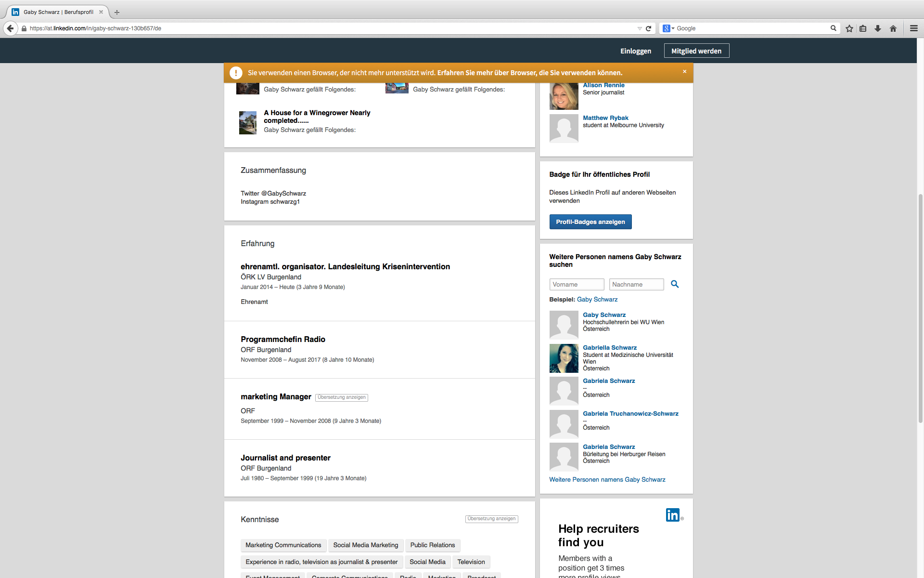Close the Gaby Schwarz Berufsprofil tab
Viewport: 924px width, 578px height.
click(101, 12)
